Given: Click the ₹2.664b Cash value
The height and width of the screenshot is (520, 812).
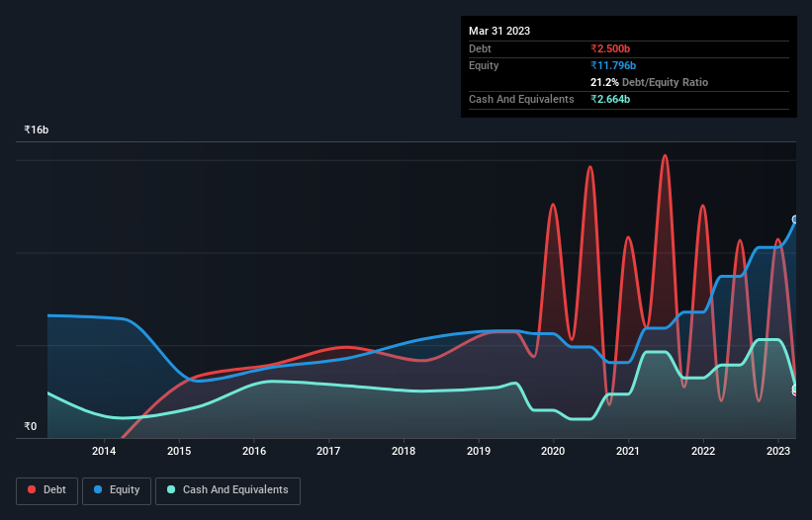Looking at the screenshot, I should tap(610, 99).
